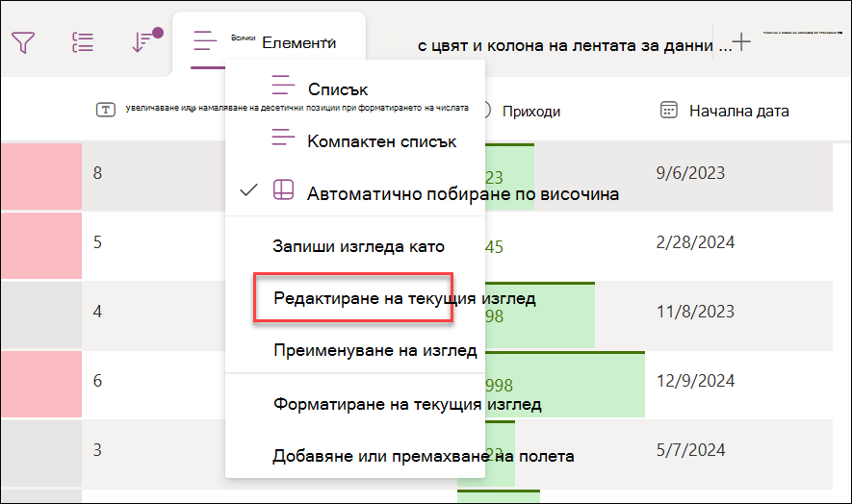Click the Group by list icon
The width and height of the screenshot is (852, 504).
[x=83, y=42]
